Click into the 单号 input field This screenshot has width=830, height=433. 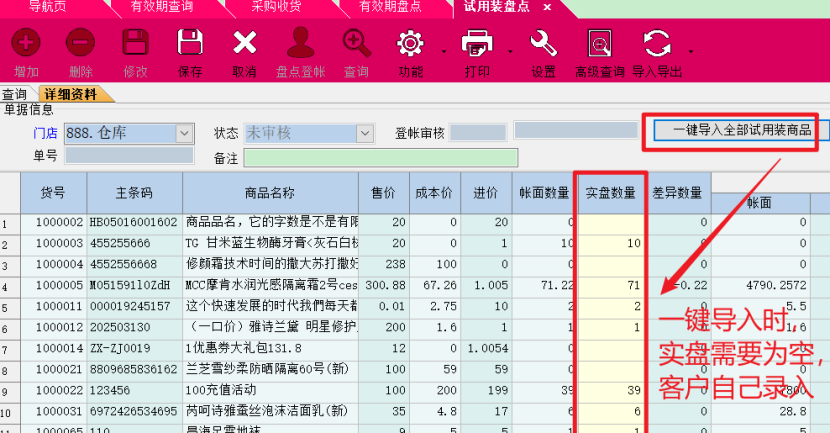click(x=129, y=156)
